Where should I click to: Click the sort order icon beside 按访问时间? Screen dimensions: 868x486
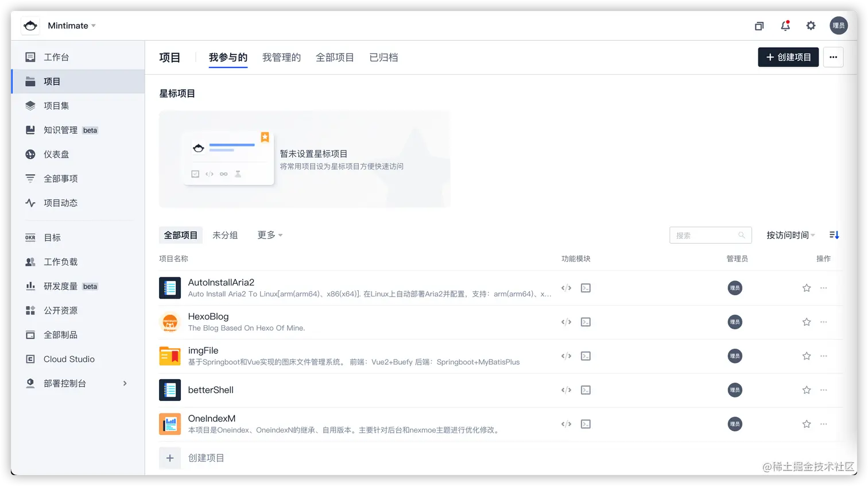pyautogui.click(x=834, y=234)
